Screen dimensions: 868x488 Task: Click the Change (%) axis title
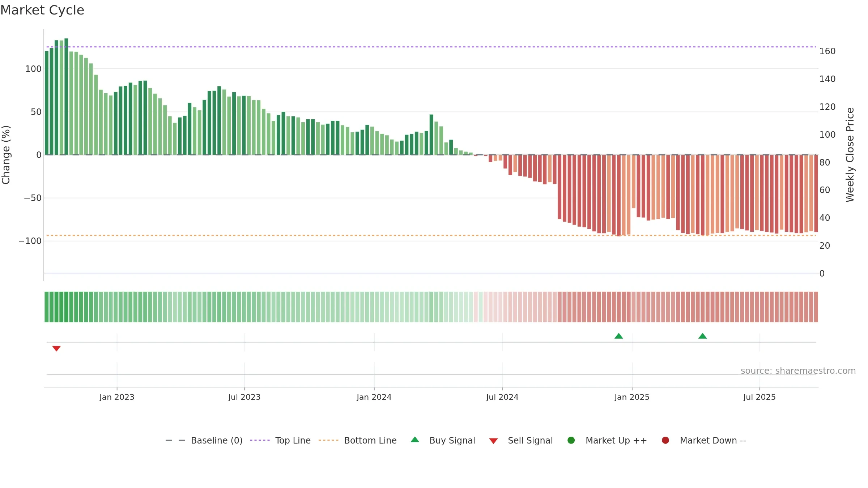click(x=6, y=155)
